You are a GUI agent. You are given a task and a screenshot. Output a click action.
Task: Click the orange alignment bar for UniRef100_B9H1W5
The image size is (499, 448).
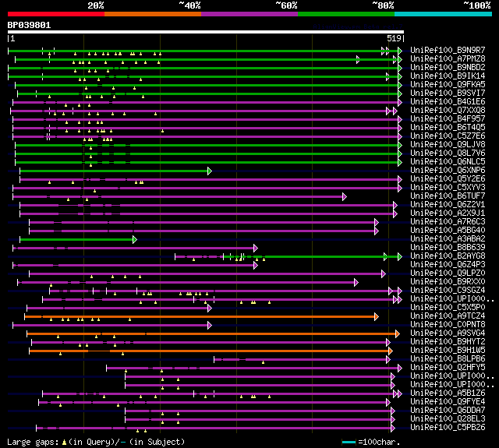point(210,351)
